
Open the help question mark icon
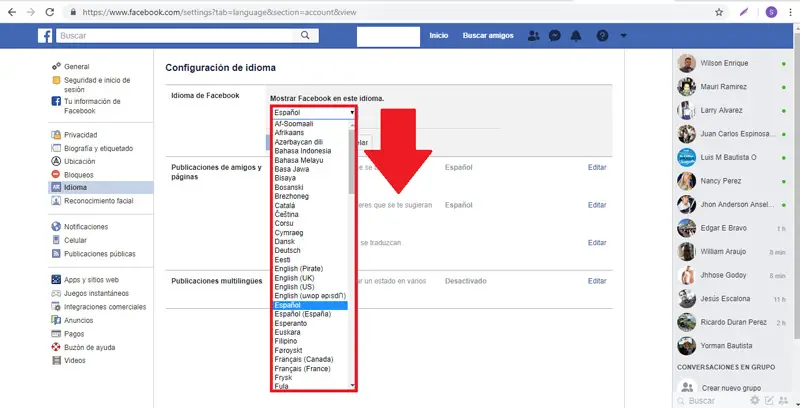tap(603, 36)
